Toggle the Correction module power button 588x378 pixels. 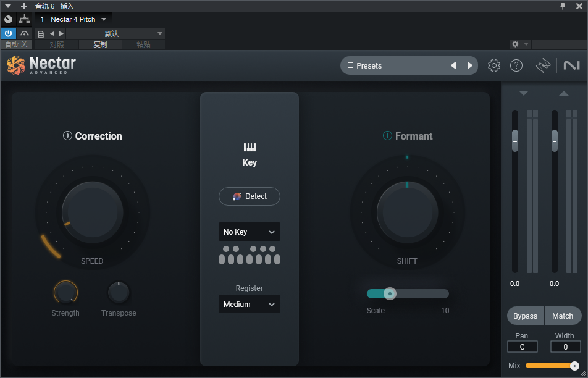[x=67, y=136]
